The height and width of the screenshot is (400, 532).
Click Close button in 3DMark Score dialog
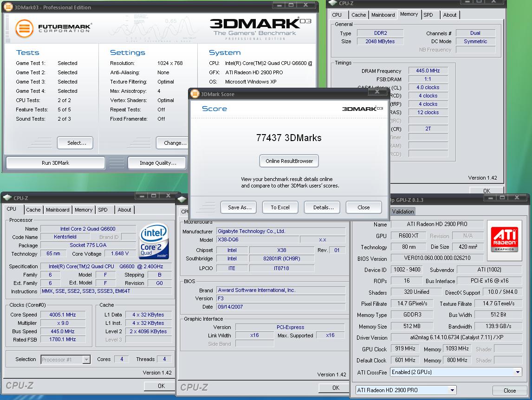pos(363,207)
